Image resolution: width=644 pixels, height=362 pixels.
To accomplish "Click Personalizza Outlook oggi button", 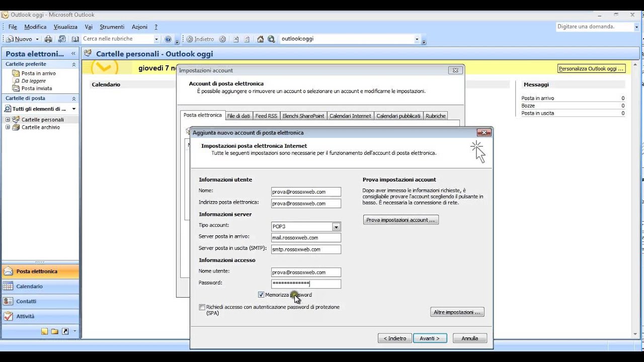I will (x=591, y=69).
